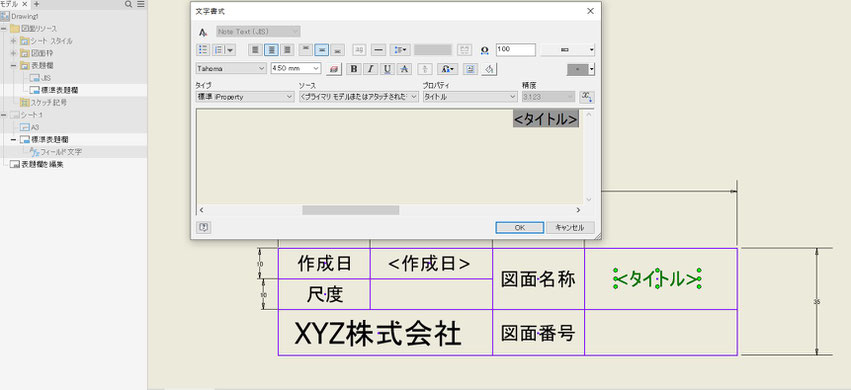Align text to the right

[x=287, y=50]
